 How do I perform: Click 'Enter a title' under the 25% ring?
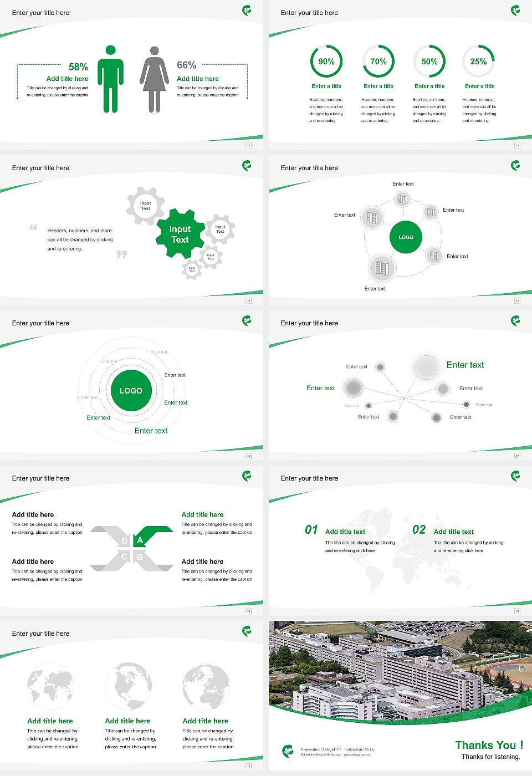point(480,86)
